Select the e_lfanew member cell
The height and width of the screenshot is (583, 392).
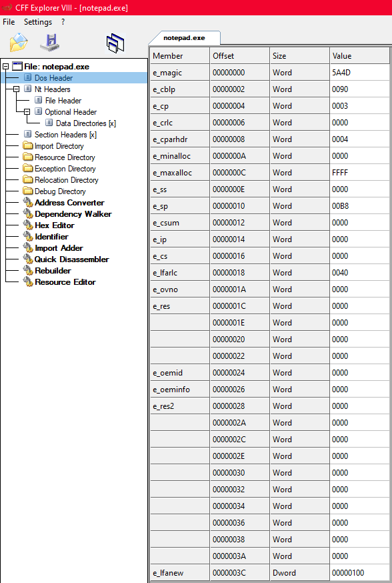click(180, 572)
